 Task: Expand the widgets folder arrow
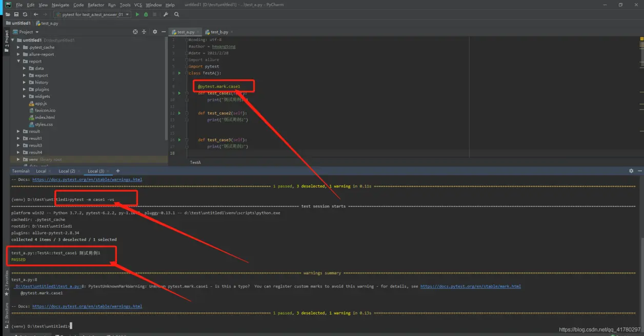[x=25, y=96]
